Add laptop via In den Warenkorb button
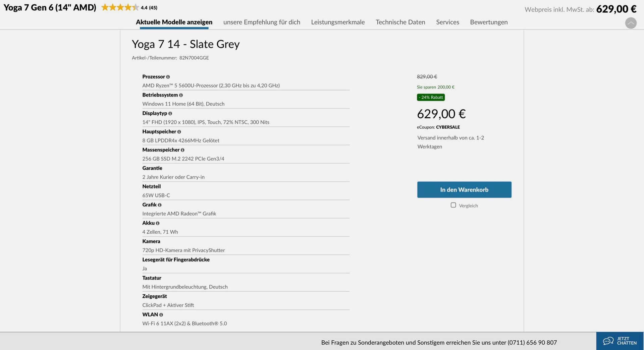644x350 pixels. 464,190
